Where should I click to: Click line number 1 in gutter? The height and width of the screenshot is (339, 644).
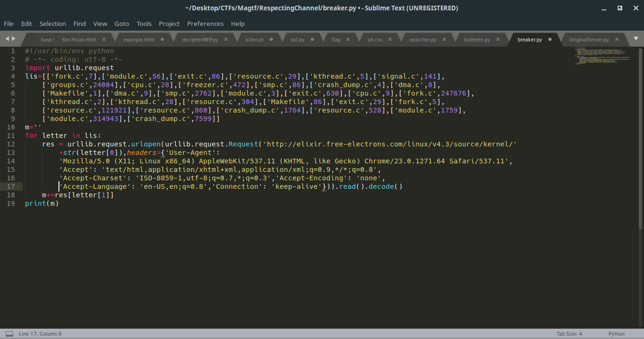pyautogui.click(x=13, y=51)
